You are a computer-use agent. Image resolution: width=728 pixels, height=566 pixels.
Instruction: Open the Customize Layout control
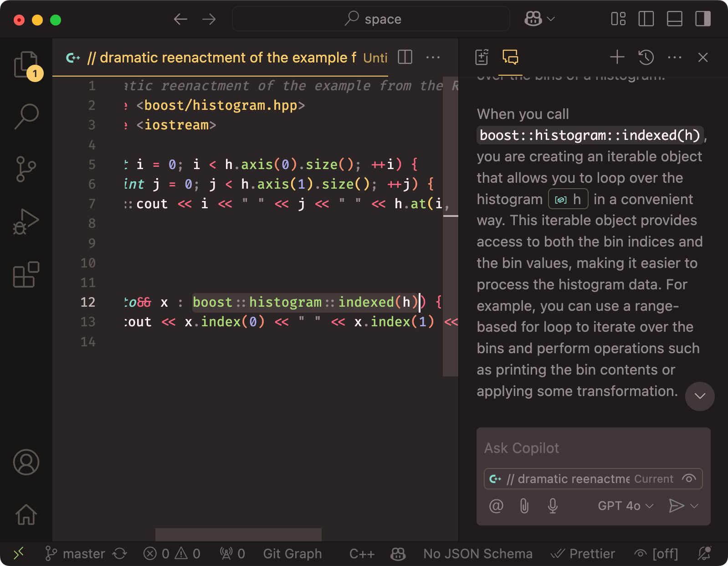(618, 19)
